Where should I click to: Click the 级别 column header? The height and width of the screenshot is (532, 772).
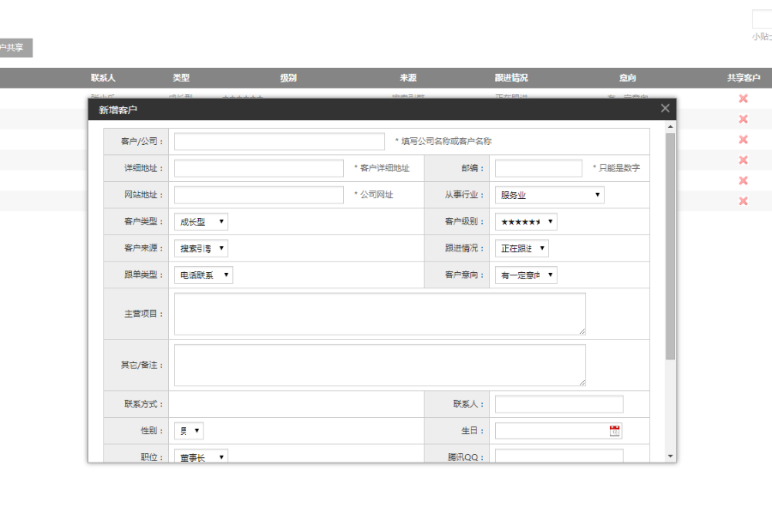(288, 78)
